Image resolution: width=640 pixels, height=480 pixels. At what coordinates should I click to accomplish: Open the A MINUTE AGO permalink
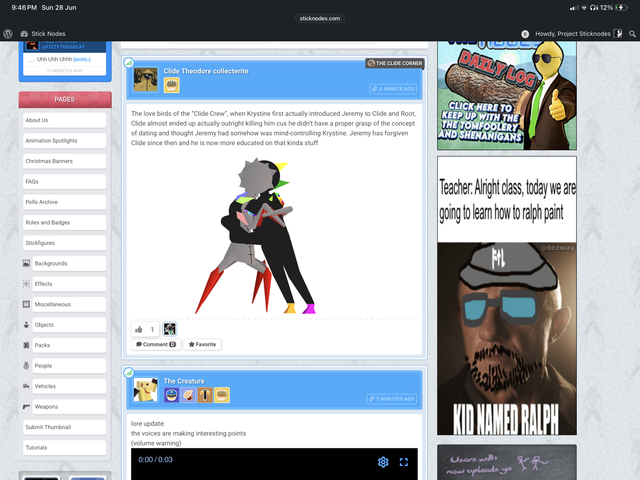[x=393, y=89]
